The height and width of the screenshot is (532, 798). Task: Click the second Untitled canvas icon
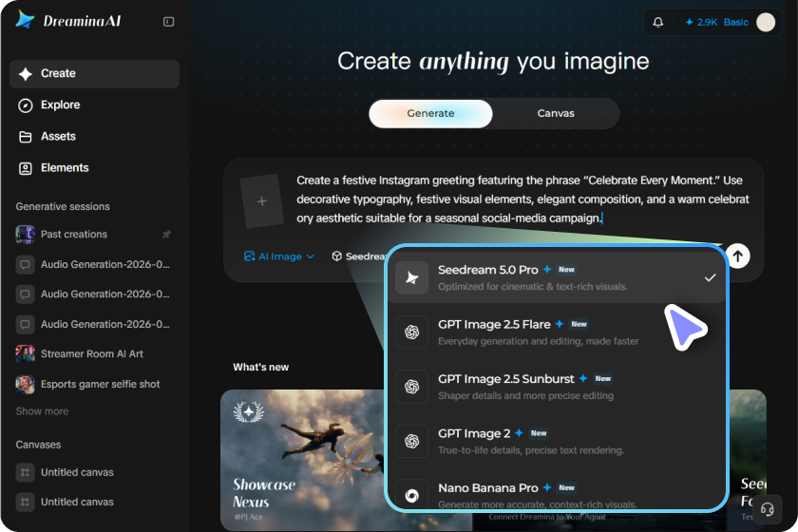pos(25,502)
